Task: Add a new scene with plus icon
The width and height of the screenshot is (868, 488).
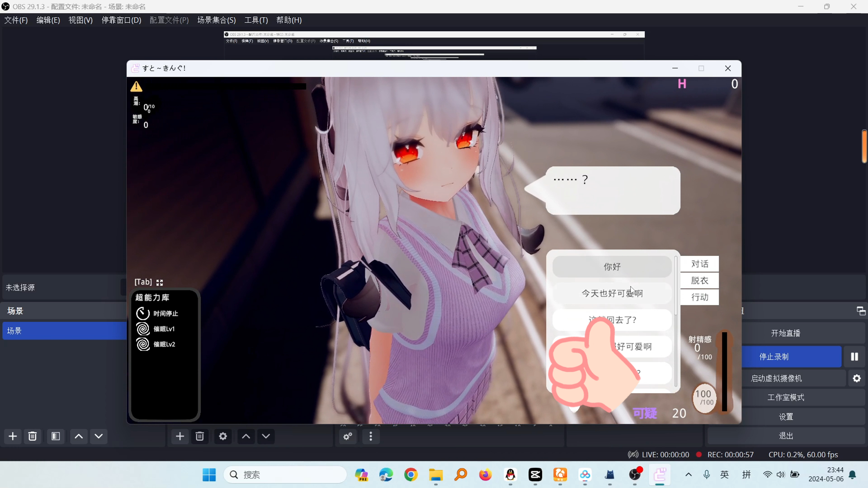Action: pyautogui.click(x=13, y=436)
